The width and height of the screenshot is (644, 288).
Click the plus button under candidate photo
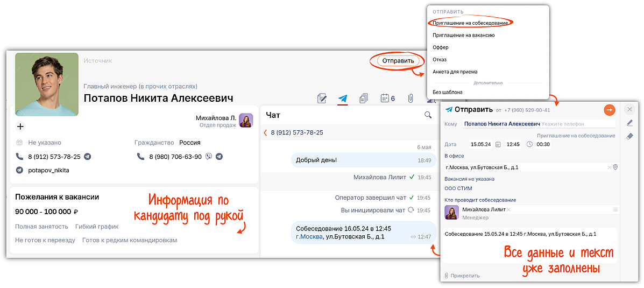20,127
